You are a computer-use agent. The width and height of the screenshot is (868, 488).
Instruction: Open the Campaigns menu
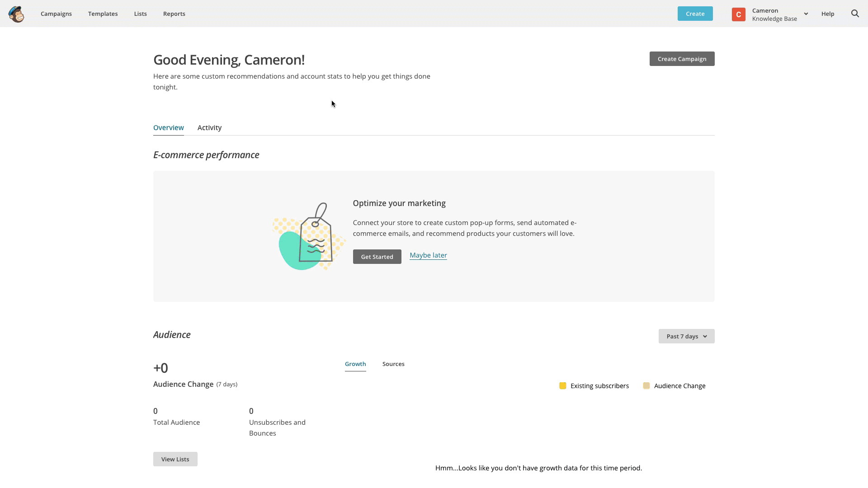56,14
